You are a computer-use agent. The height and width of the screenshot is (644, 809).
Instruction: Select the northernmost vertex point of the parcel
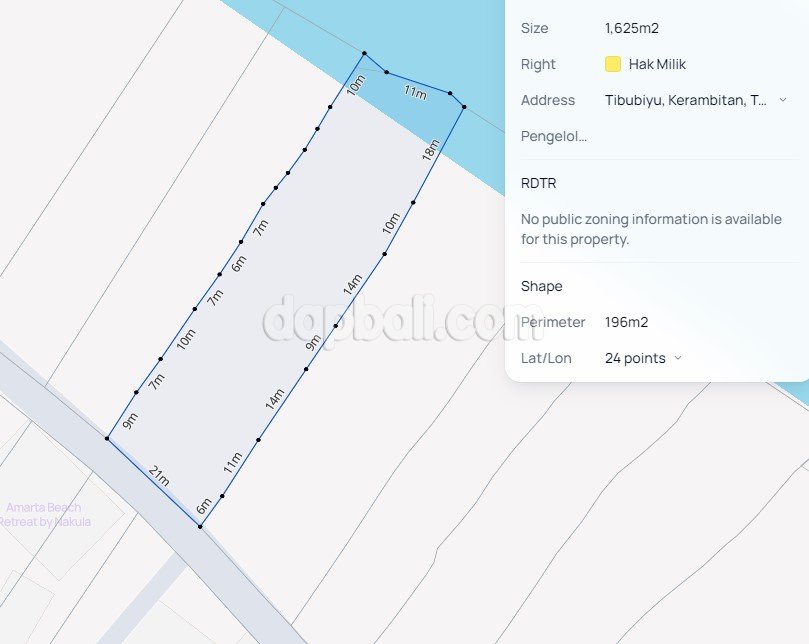point(364,53)
